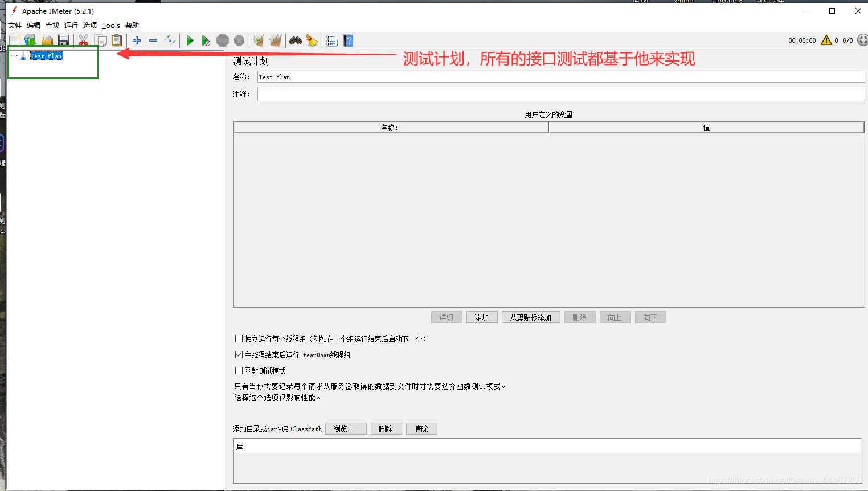Collapse all nodes with the minus icon
The height and width of the screenshot is (491, 868).
point(153,40)
